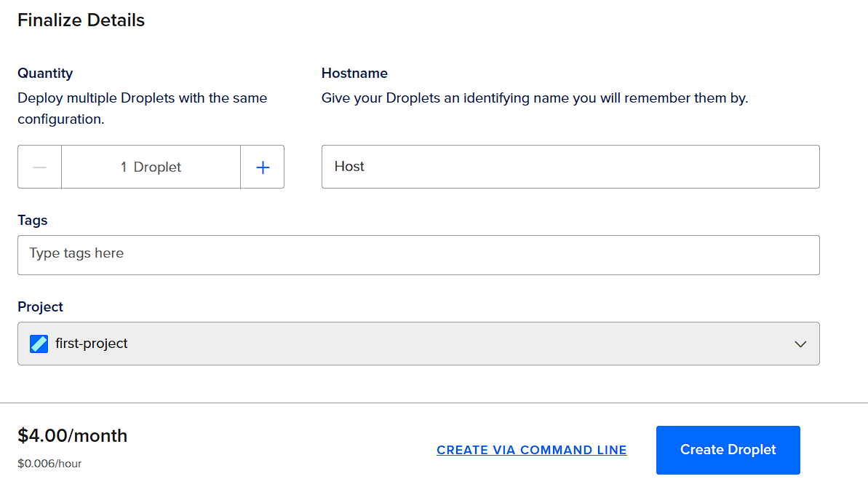The image size is (868, 487).
Task: Click the Give your Droplets identifying name text
Action: tap(535, 98)
